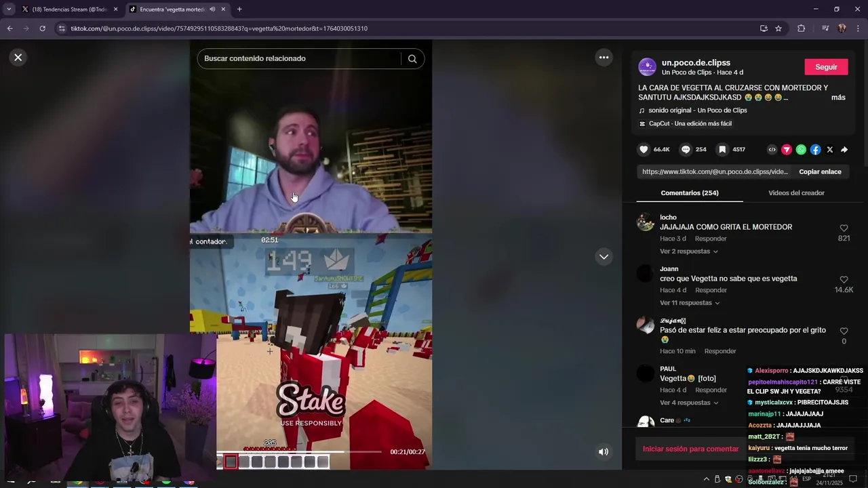Image resolution: width=868 pixels, height=488 pixels.
Task: Reload the TikTok page
Action: [42, 28]
